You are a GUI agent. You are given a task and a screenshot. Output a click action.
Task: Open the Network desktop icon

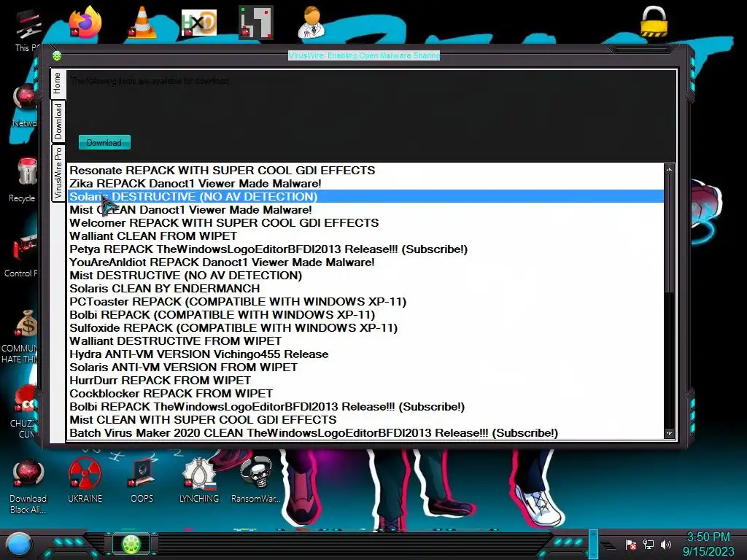click(x=25, y=106)
